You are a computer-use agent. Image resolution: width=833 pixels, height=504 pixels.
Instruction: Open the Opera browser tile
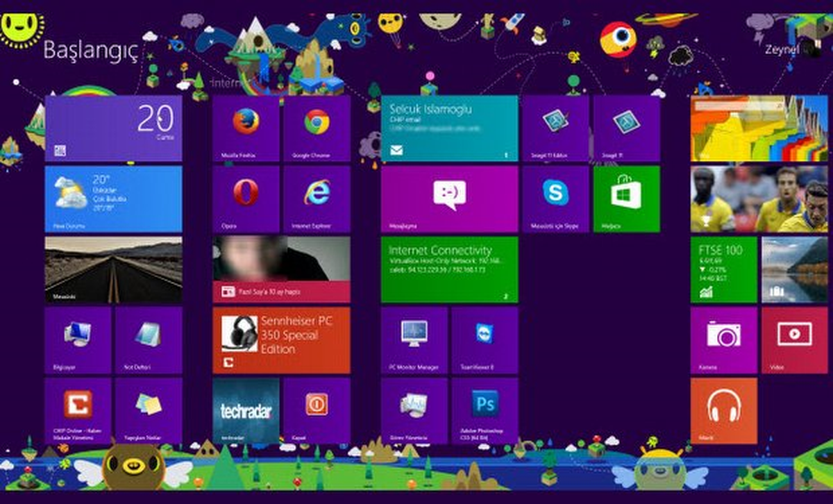click(x=246, y=199)
